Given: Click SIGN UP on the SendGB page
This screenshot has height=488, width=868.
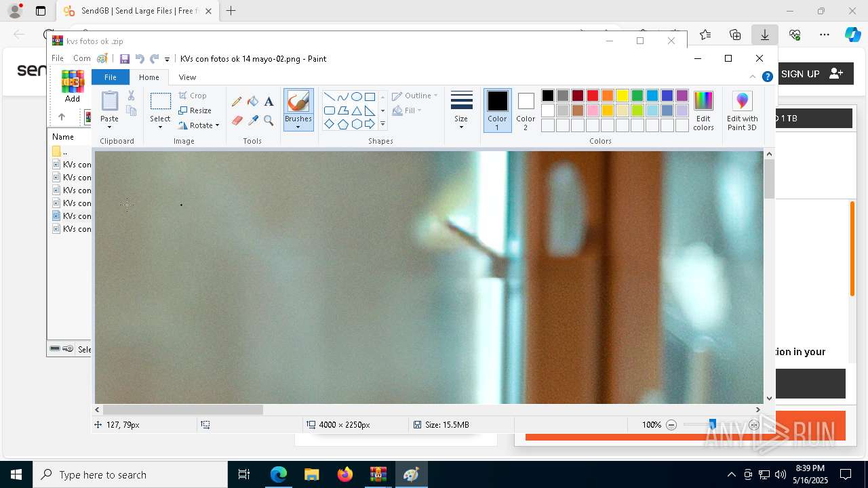Looking at the screenshot, I should (812, 74).
